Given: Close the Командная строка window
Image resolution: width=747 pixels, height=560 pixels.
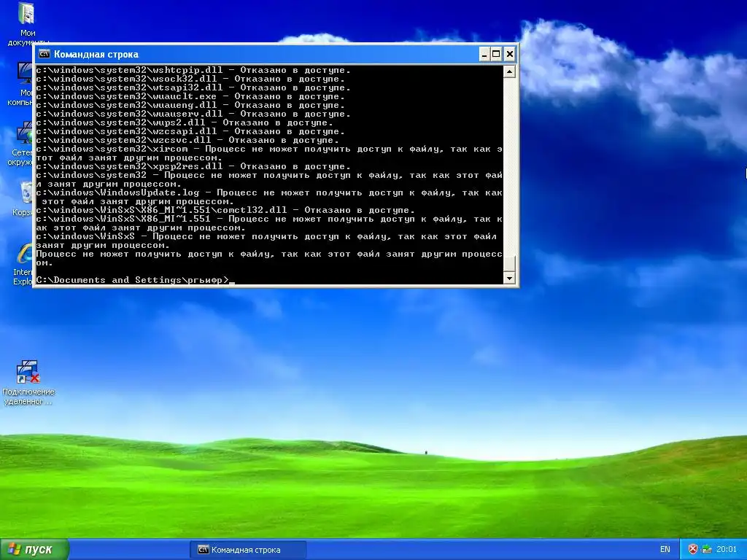Looking at the screenshot, I should pos(509,54).
